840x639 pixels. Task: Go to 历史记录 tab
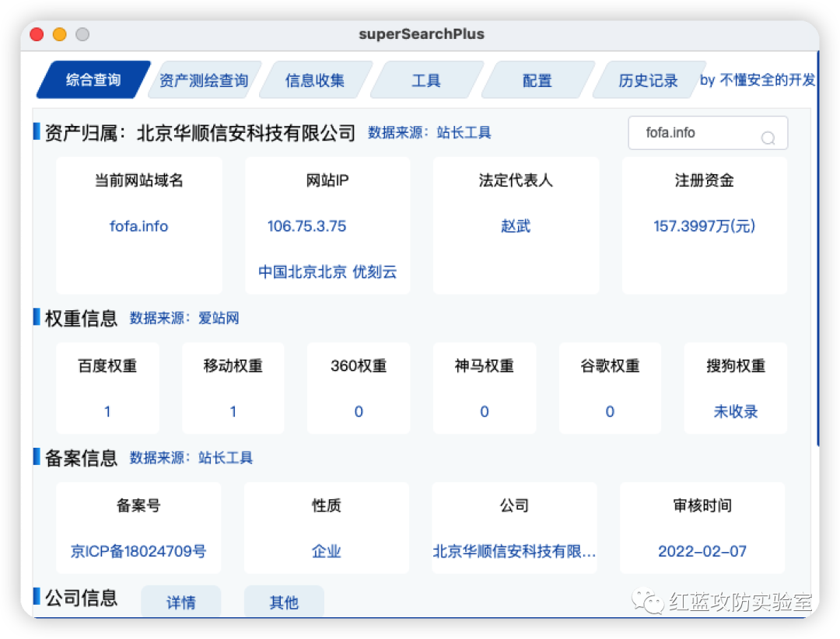point(648,80)
